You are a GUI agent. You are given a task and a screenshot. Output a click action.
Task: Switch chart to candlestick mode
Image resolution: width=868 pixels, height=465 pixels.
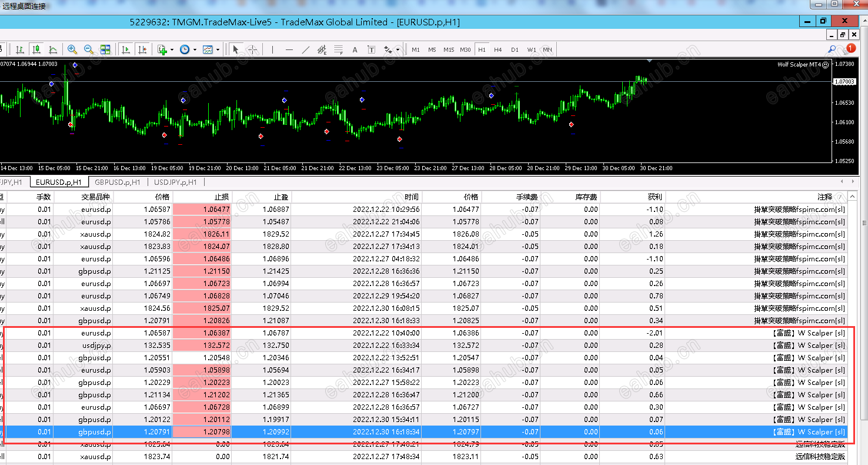36,49
